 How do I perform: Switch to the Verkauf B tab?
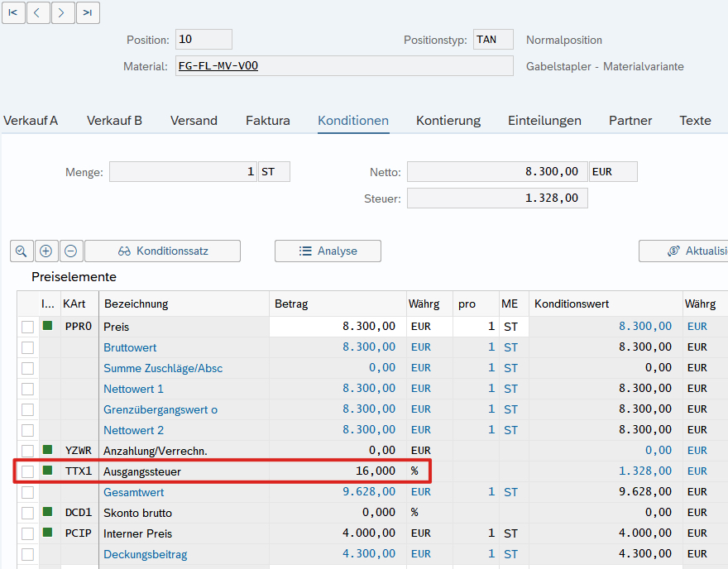click(x=114, y=121)
